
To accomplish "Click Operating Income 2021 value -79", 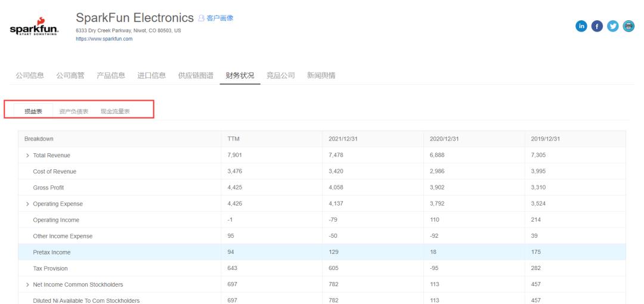I will coord(333,220).
